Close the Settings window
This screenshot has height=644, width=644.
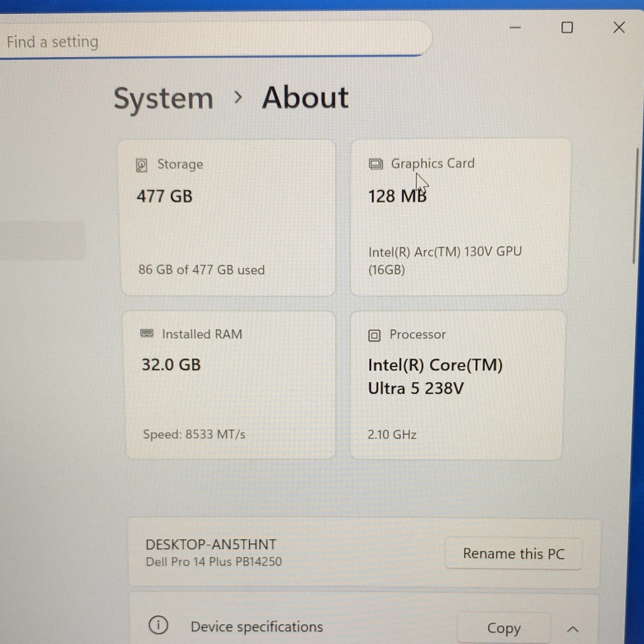point(619,27)
